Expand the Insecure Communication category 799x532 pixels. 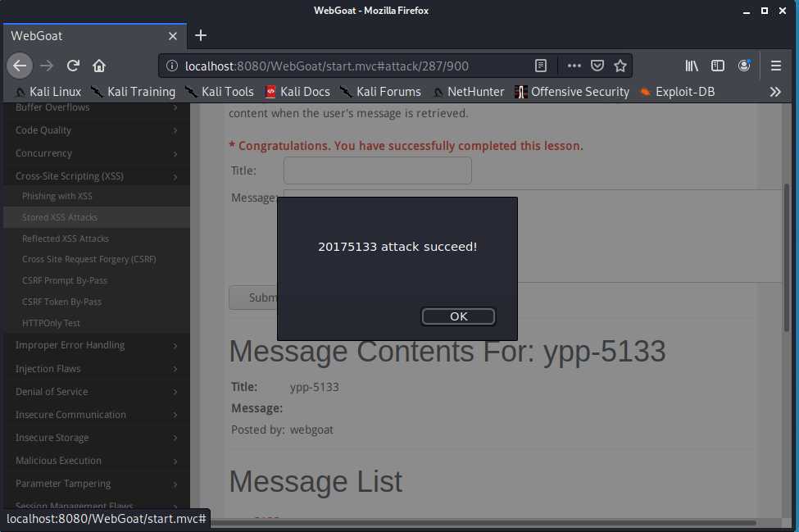97,415
